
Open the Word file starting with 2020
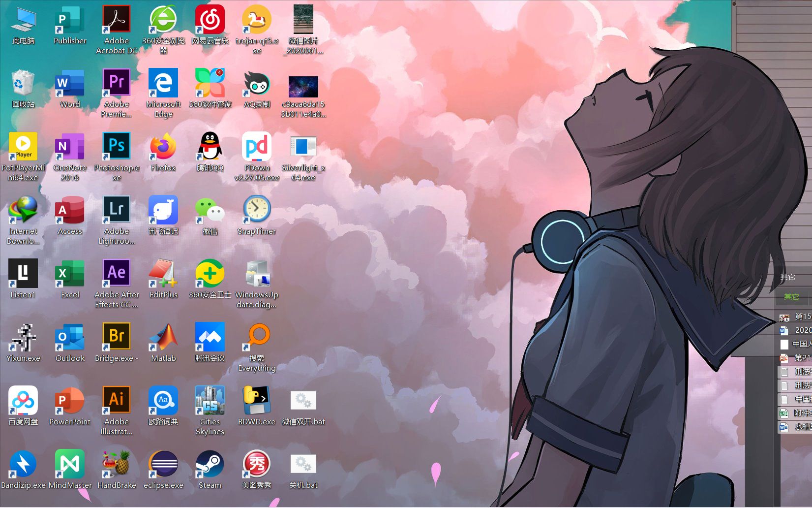pyautogui.click(x=796, y=330)
